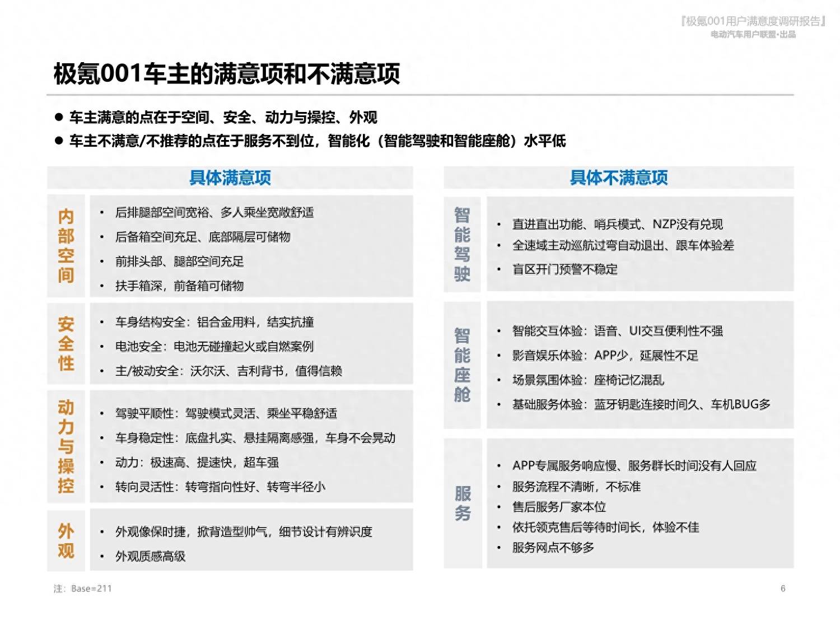Image resolution: width=840 pixels, height=630 pixels.
Task: Select bullet starting 车主不满意/不推荐的点在于服务不到位
Action: pos(318,141)
